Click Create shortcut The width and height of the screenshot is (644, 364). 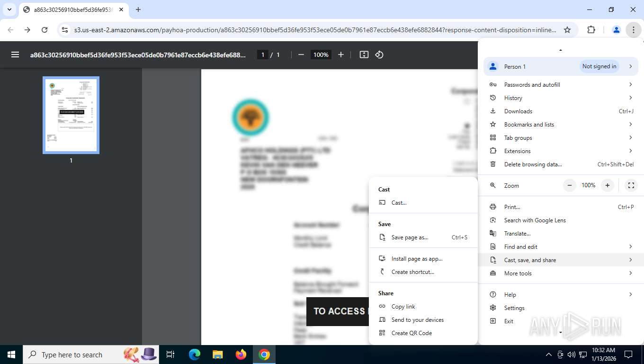click(x=423, y=272)
